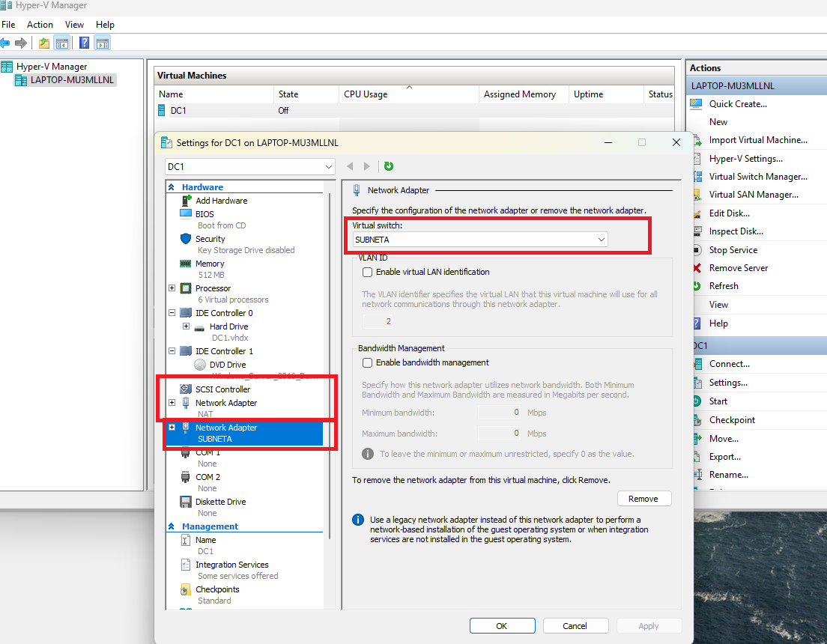Select the Checkpoints management item
This screenshot has width=827, height=644.
tap(216, 589)
